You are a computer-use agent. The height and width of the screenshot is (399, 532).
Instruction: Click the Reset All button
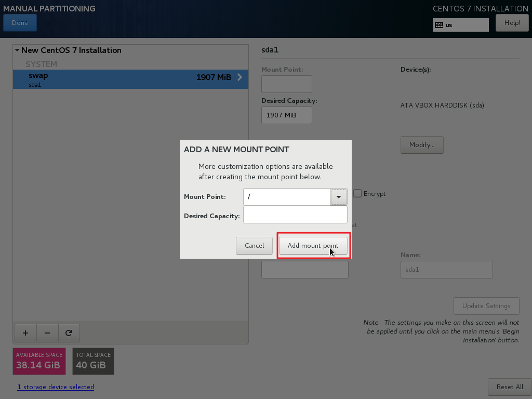click(510, 387)
